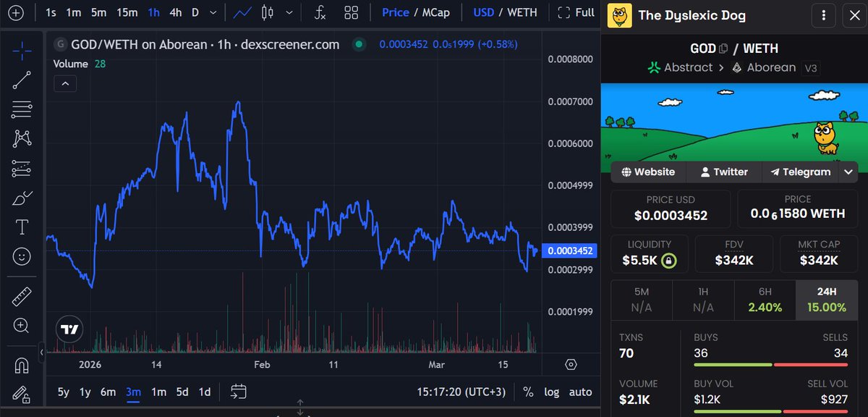This screenshot has width=868, height=417.
Task: Switch to candlestick chart style
Action: (x=268, y=12)
